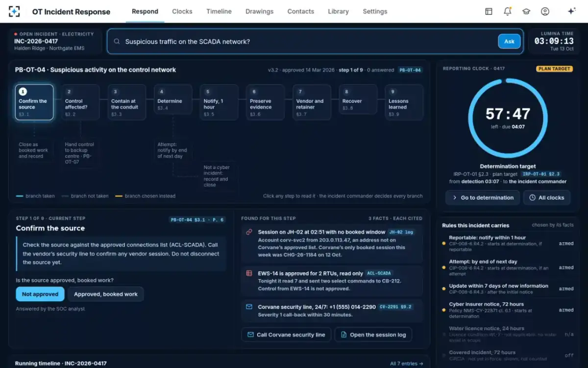
Task: Click the PB-OT-04 §3.1 · P. 6 citation
Action: click(197, 220)
